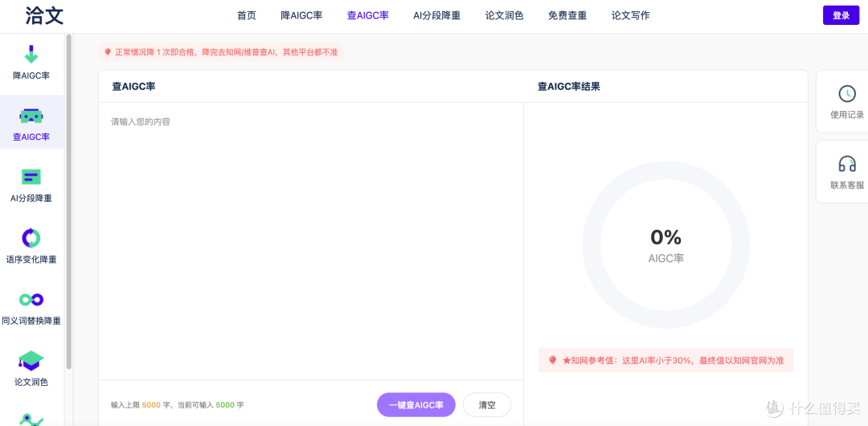The width and height of the screenshot is (868, 426).
Task: Click the 语序变化降重 sidebar label
Action: point(31,260)
